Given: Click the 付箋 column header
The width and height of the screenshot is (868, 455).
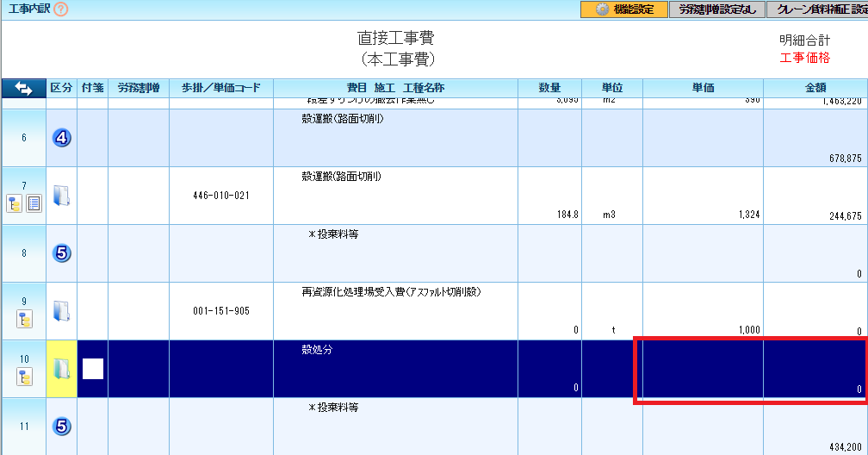Looking at the screenshot, I should [92, 88].
